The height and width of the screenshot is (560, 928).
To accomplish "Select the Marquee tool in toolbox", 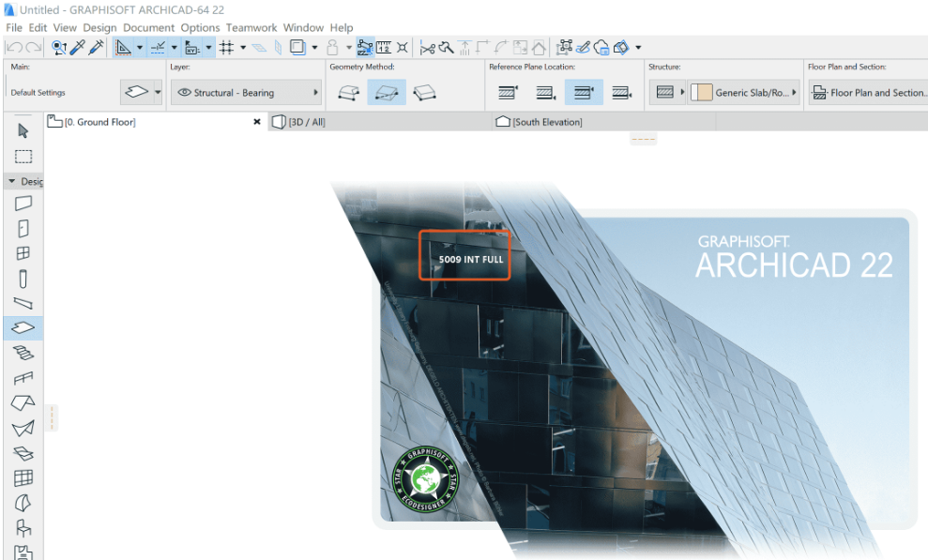I will [23, 156].
